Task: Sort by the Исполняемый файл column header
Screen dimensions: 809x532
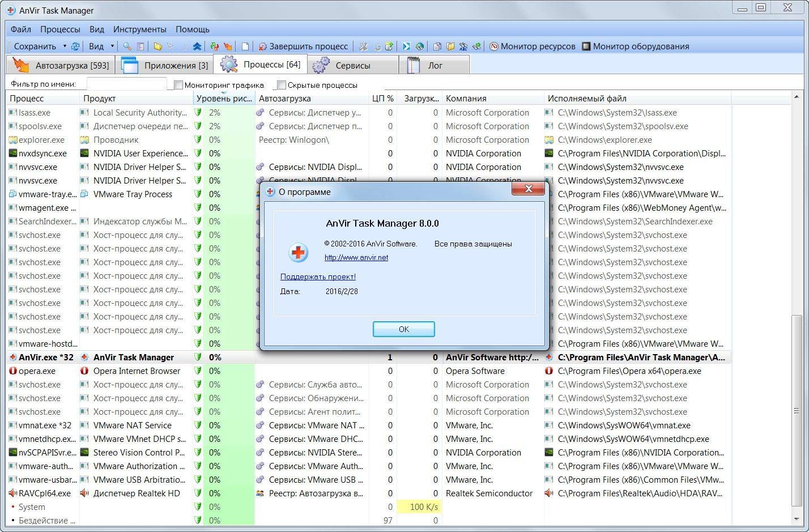Action: pyautogui.click(x=637, y=99)
